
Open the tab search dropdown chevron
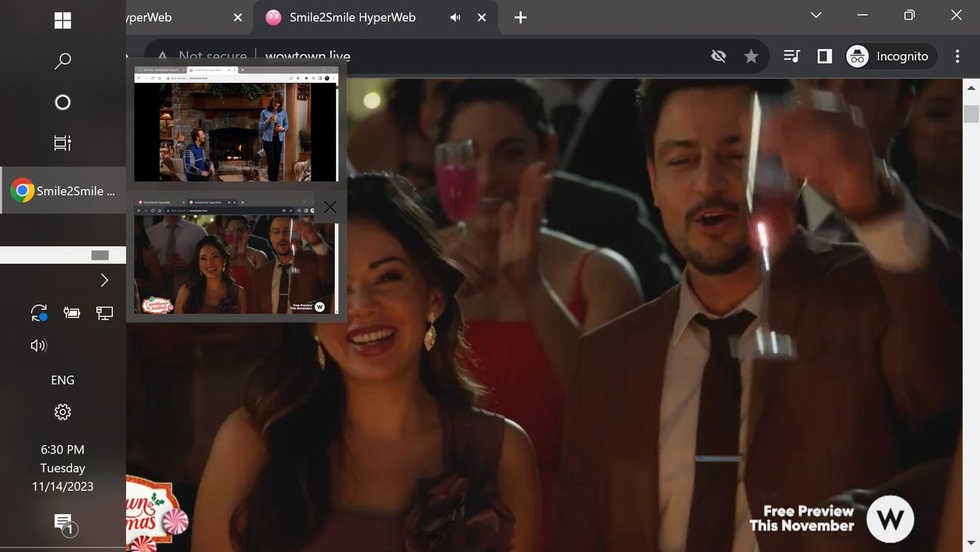click(x=816, y=15)
